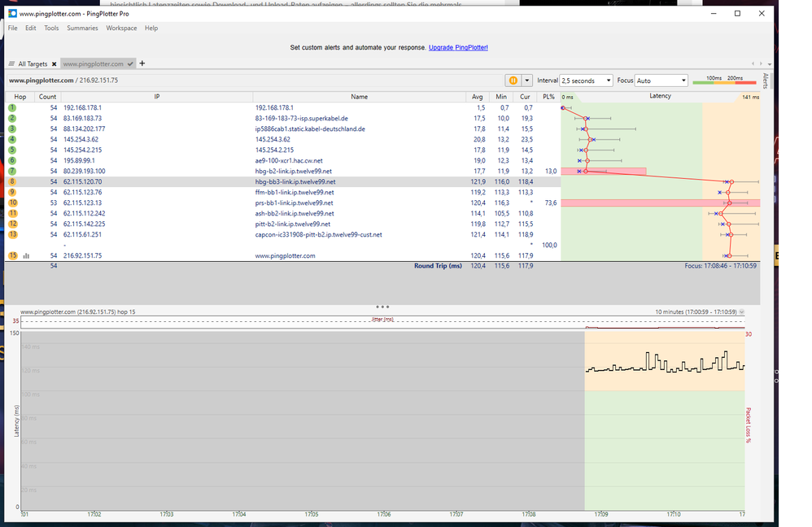Click the checkmark icon on the www.pingplotter.com tab
This screenshot has height=527, width=812.
(x=130, y=63)
